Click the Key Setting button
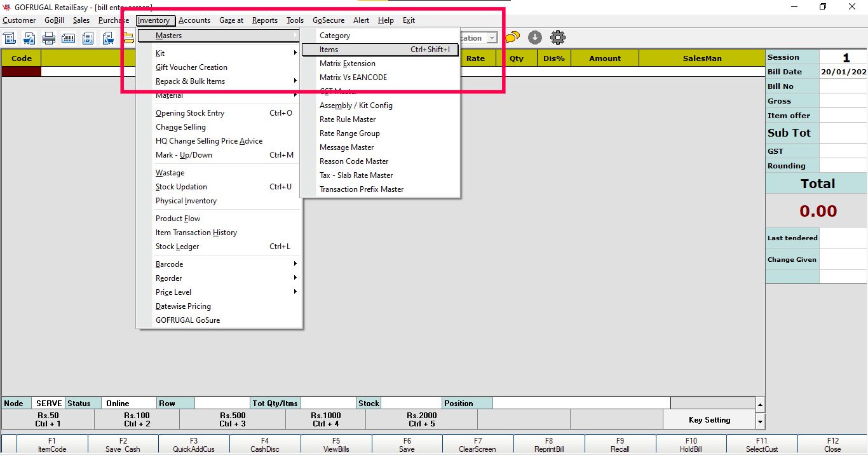This screenshot has height=455, width=868. (709, 420)
